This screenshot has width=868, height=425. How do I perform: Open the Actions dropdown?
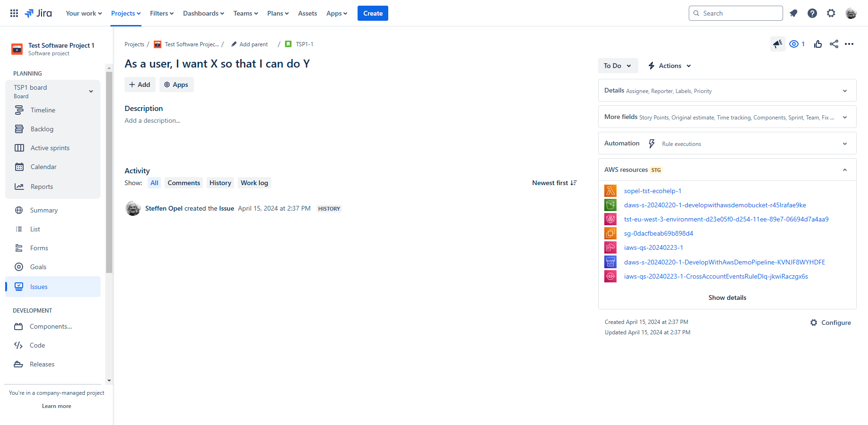point(670,66)
